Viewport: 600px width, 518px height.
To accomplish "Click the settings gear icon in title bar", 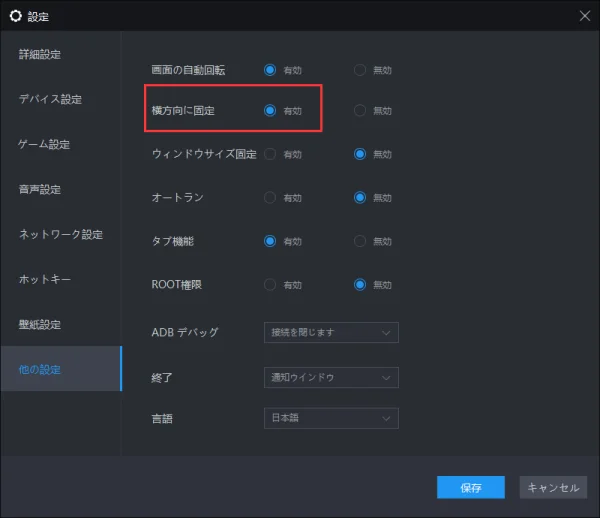I will coord(16,16).
